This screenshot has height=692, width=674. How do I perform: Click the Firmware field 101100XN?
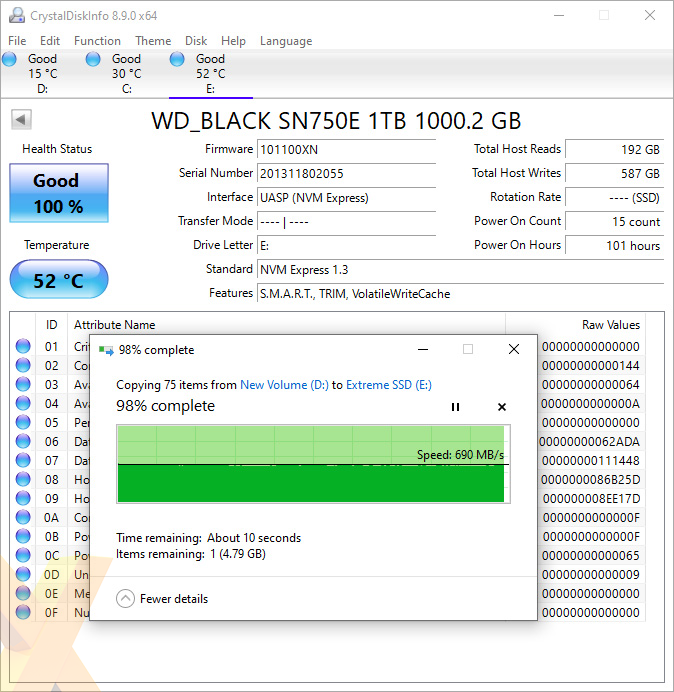346,150
